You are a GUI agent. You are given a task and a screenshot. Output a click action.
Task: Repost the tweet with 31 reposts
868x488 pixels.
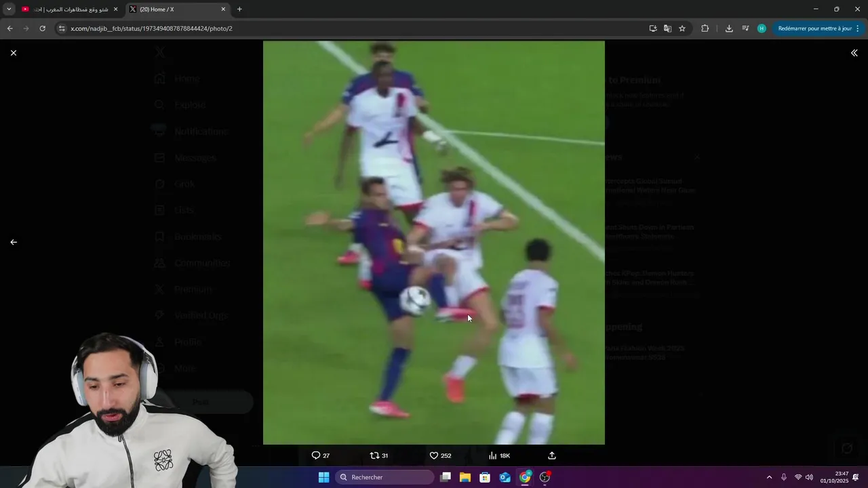pyautogui.click(x=379, y=455)
